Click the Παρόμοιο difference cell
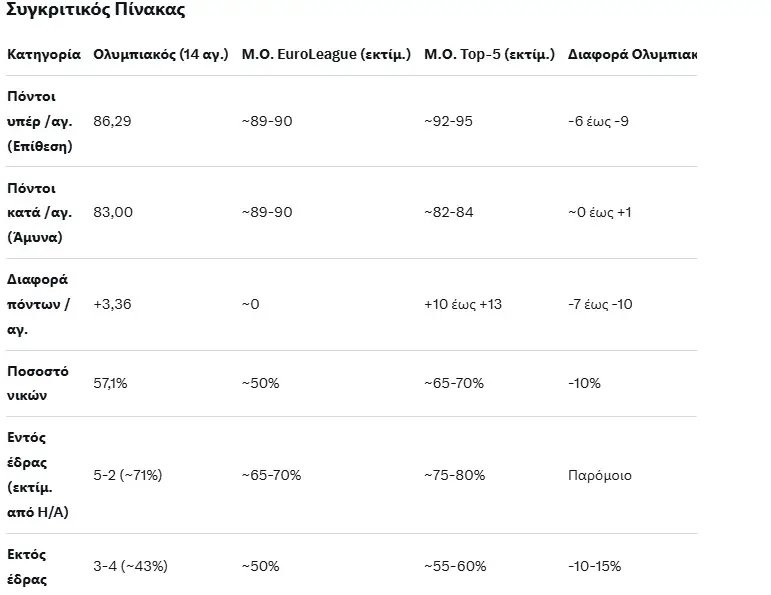771x595 pixels. tap(599, 475)
